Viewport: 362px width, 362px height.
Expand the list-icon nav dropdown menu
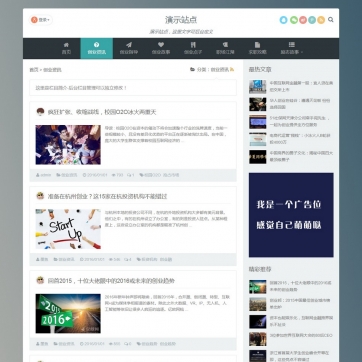pos(292,48)
